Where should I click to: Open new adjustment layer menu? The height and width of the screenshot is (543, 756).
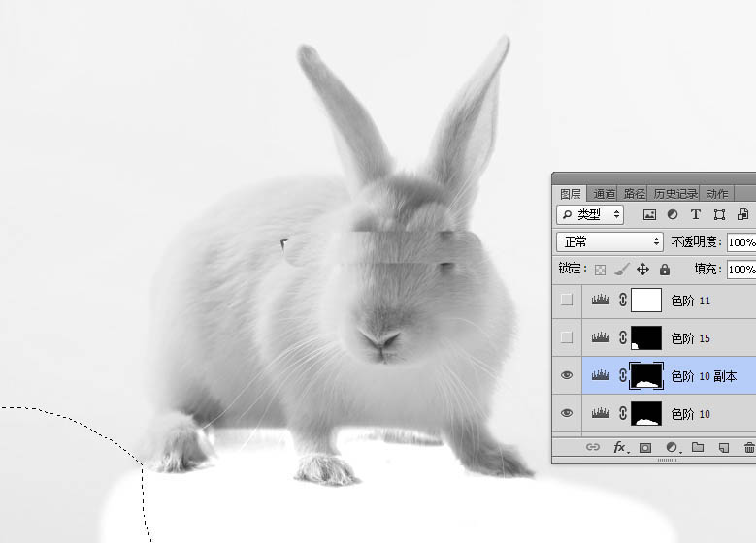click(671, 447)
